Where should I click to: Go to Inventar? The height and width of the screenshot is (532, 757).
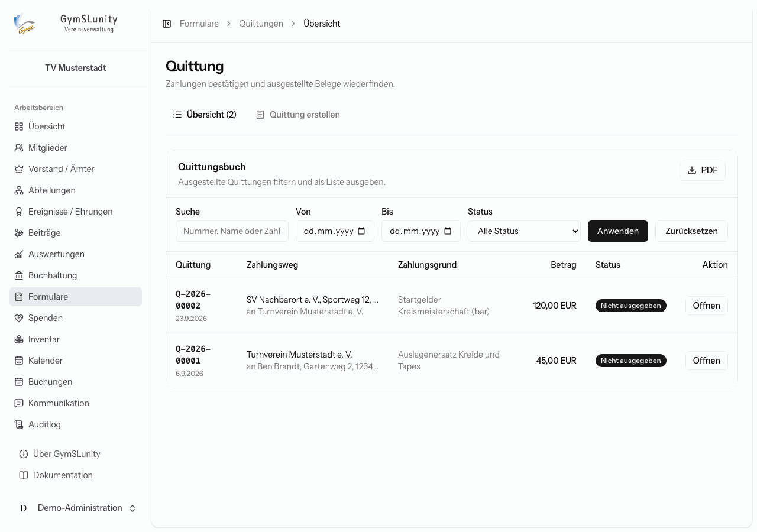(x=76, y=339)
